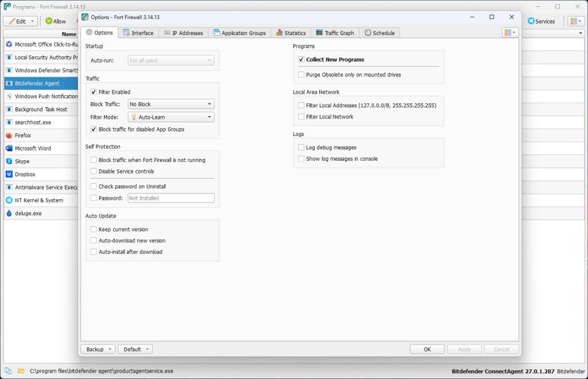Open the colored grid menu dropdown in Options
Image resolution: width=588 pixels, height=379 pixels.
[x=510, y=33]
